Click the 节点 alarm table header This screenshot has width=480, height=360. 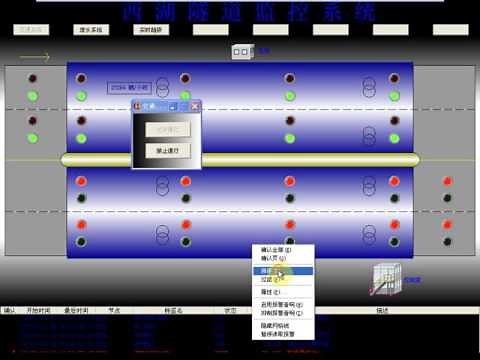click(x=114, y=311)
